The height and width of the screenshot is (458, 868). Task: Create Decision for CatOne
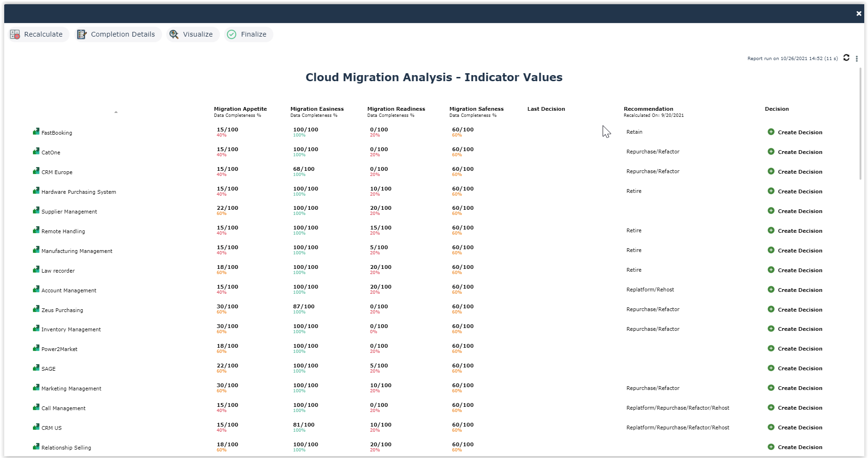[x=795, y=152]
